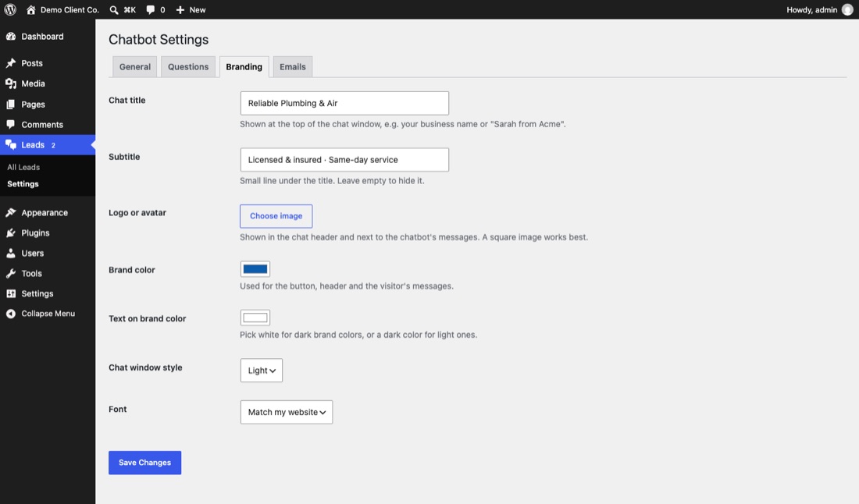Open the Dashboard menu link
Viewport: 859px width, 504px height.
pyautogui.click(x=42, y=36)
